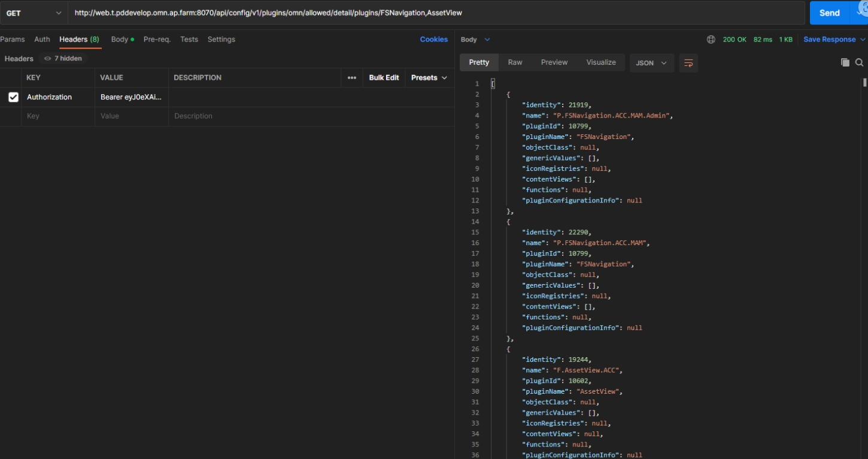Select the Visualize response tab
868x459 pixels.
point(601,62)
